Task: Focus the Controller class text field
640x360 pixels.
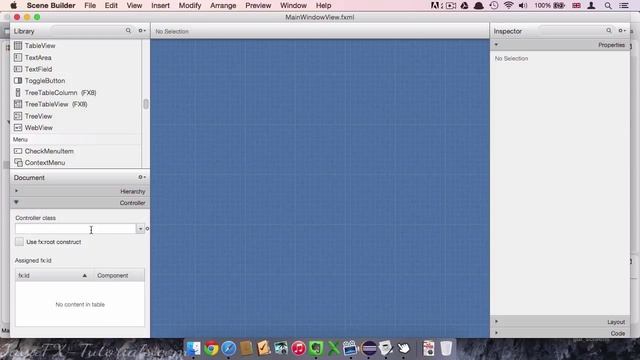Action: pos(76,229)
